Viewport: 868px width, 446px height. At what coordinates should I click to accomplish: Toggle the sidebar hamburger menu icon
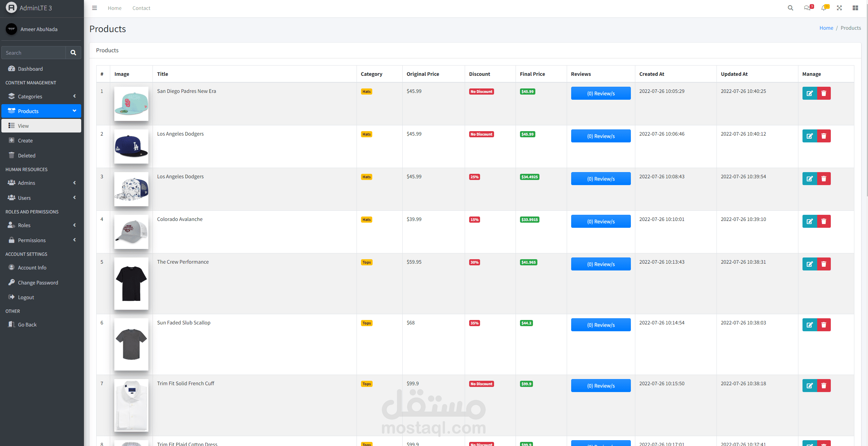pos(95,8)
